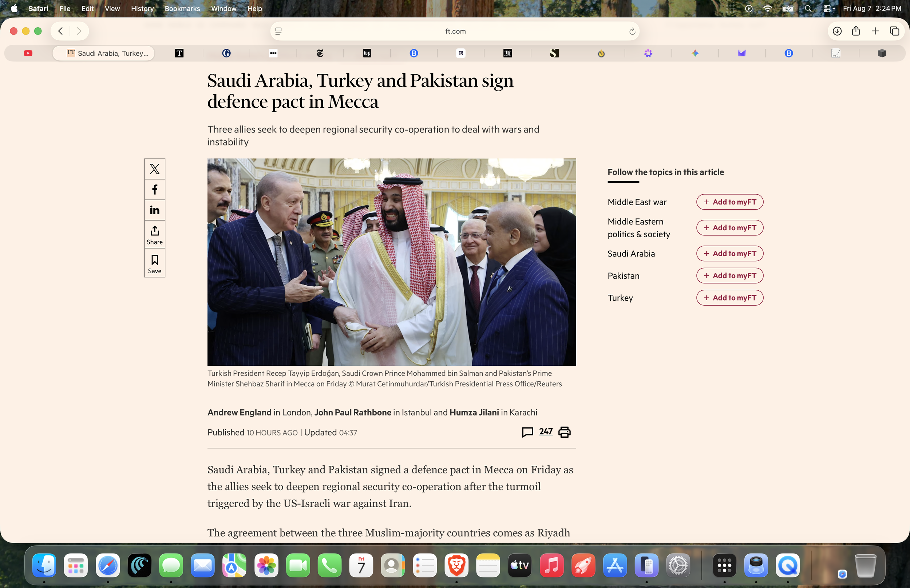Open Spotlight search in menu bar
The height and width of the screenshot is (588, 910).
pos(808,8)
